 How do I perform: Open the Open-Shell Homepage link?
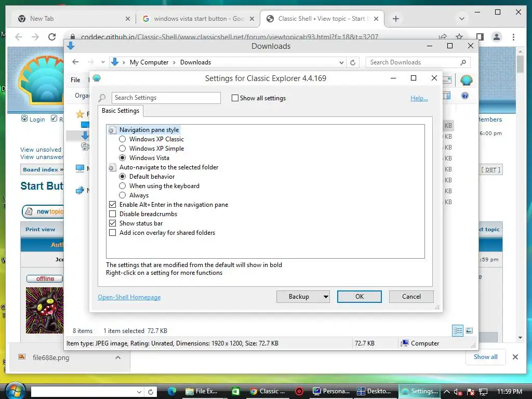(129, 297)
